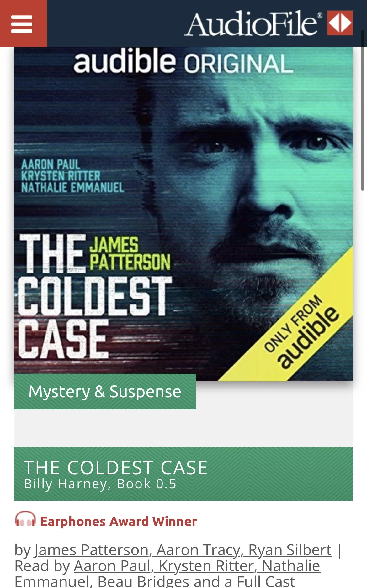Click the red AudioFile diamond logo icon
The image size is (367, 588).
pyautogui.click(x=340, y=23)
